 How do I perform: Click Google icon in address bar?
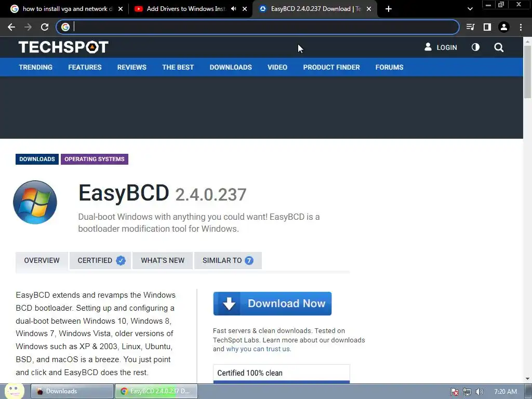(65, 27)
